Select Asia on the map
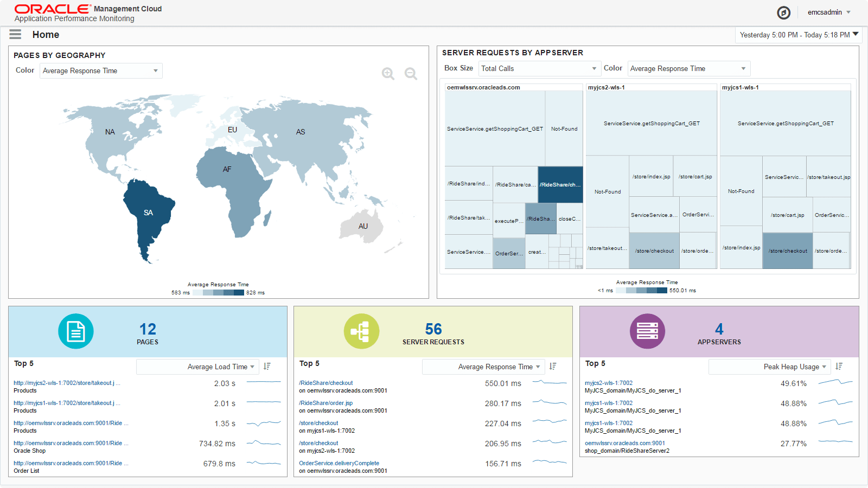This screenshot has height=488, width=868. coord(301,132)
